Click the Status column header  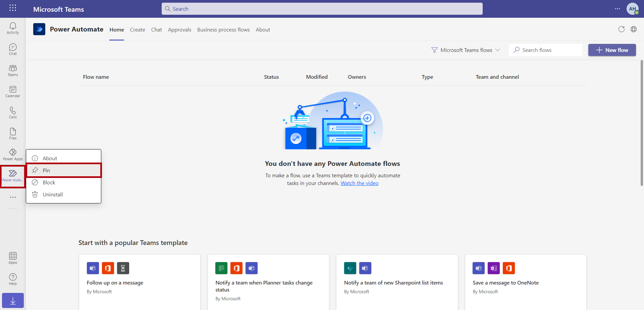[x=271, y=77]
